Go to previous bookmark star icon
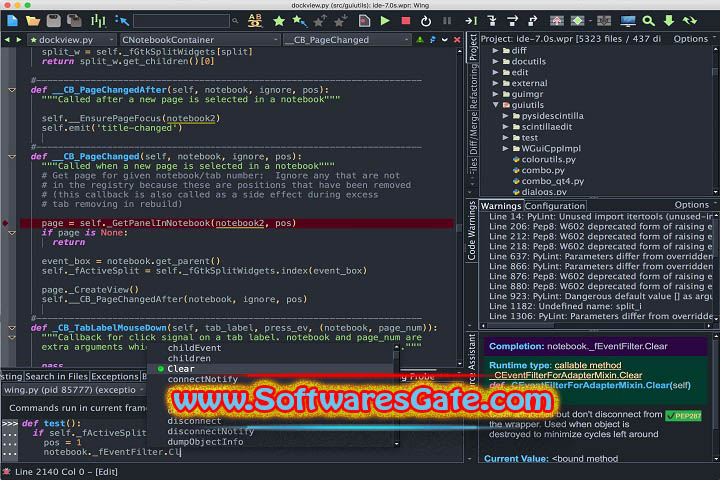This screenshot has width=720, height=480. (320, 21)
